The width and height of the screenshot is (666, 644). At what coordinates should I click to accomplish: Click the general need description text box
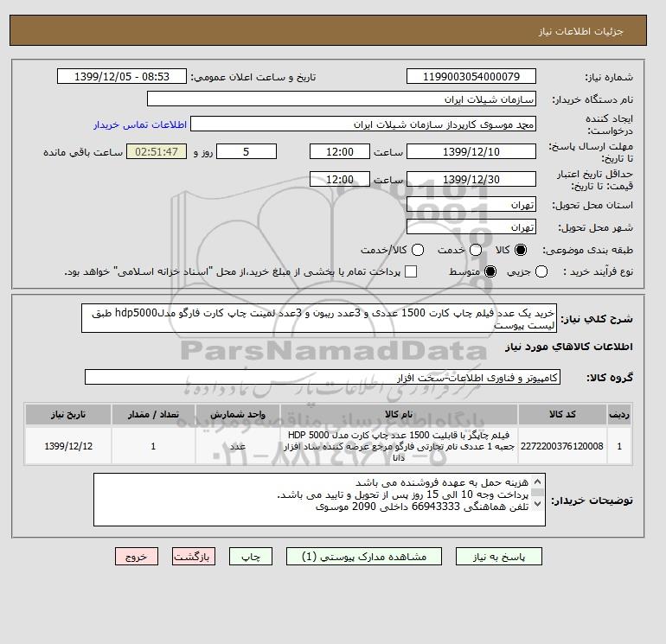pyautogui.click(x=319, y=318)
